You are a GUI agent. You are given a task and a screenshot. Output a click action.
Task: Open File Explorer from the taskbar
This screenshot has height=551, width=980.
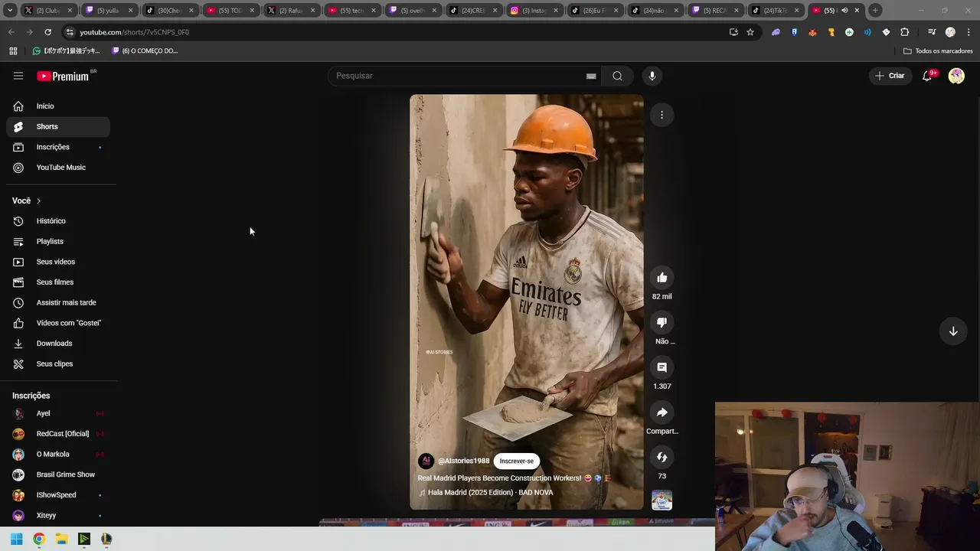pos(61,539)
